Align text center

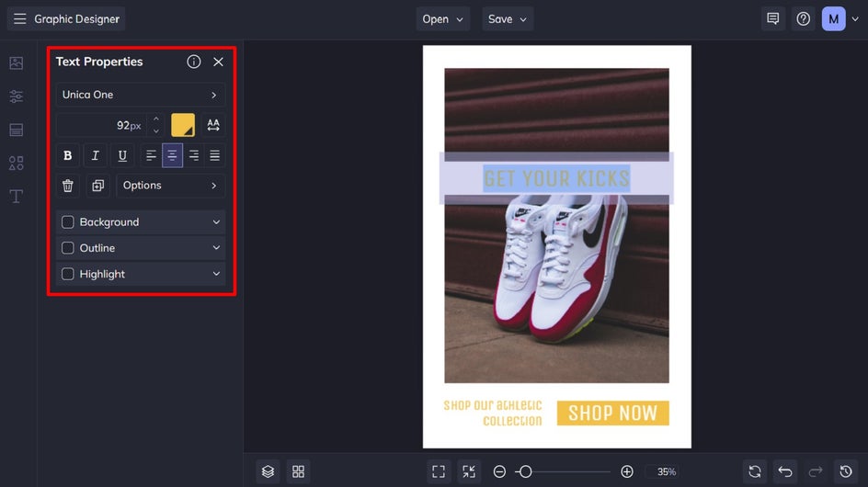pos(172,155)
